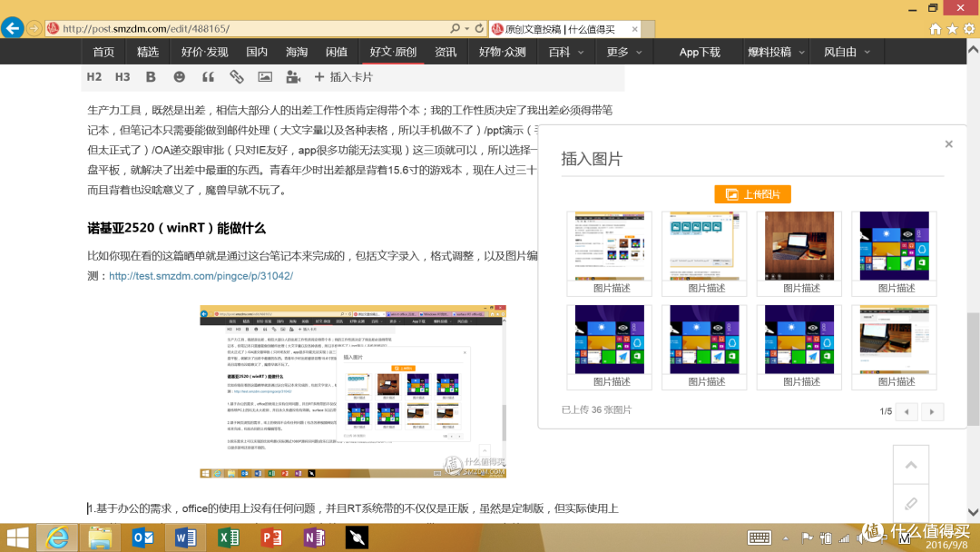Open 首页 in site navigation
The image size is (980, 552).
tap(103, 52)
